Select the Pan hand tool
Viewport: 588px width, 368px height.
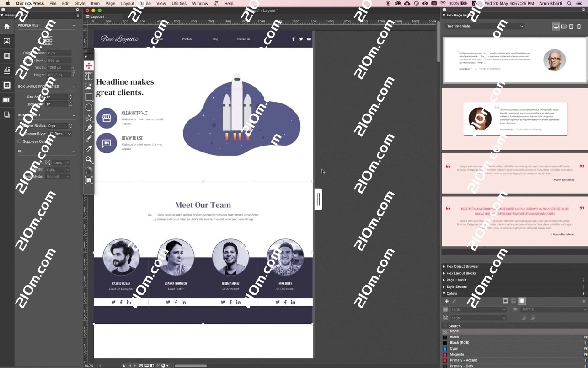[x=89, y=170]
